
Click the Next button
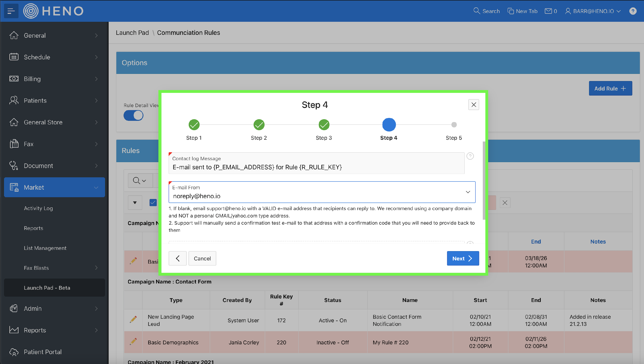(x=463, y=258)
